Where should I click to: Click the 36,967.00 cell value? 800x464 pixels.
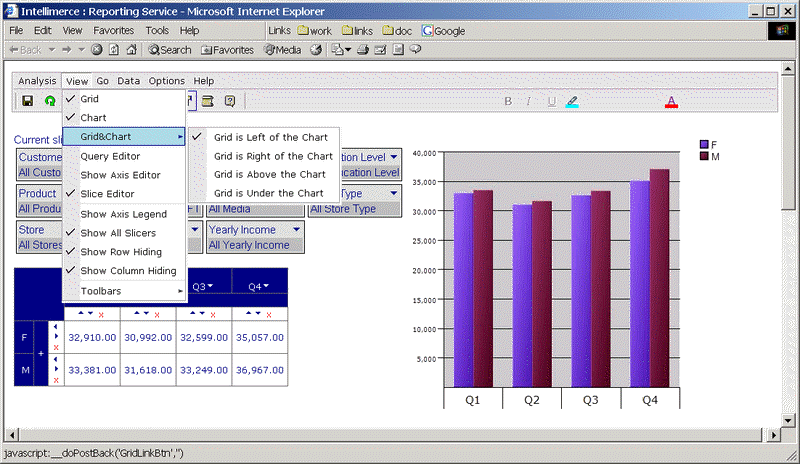click(x=260, y=370)
